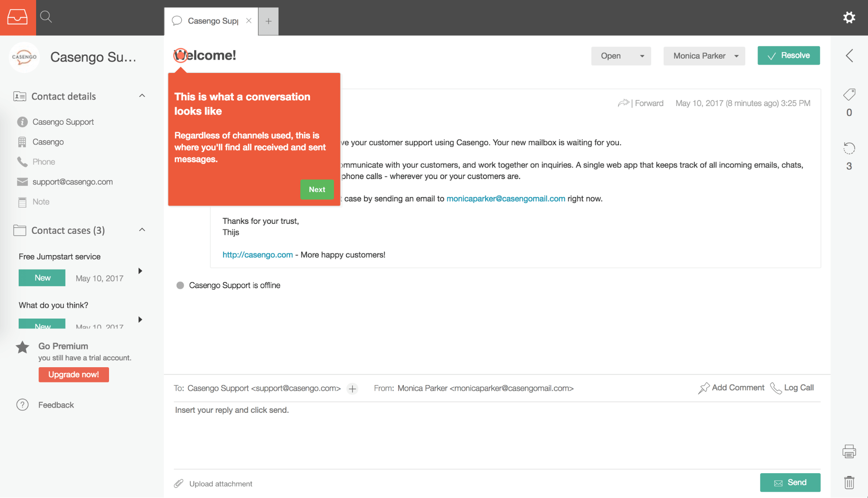This screenshot has width=868, height=498.
Task: Click the search magnifier icon
Action: point(46,17)
